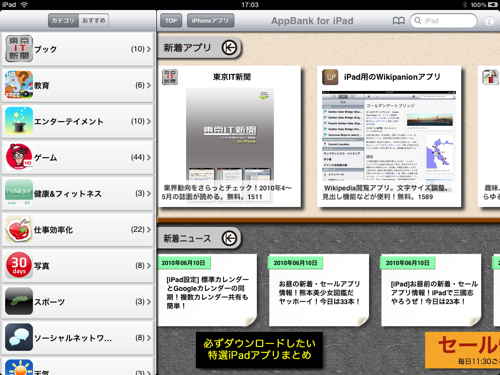Focus the iPad search field
The width and height of the screenshot is (500, 375).
[x=444, y=21]
